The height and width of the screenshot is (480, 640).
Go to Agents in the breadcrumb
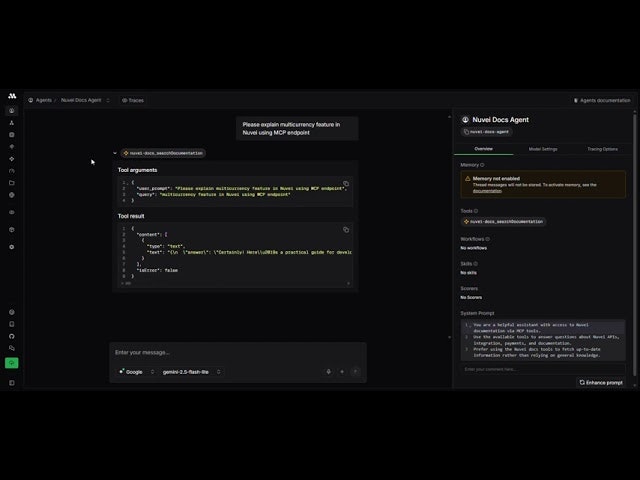coord(40,100)
